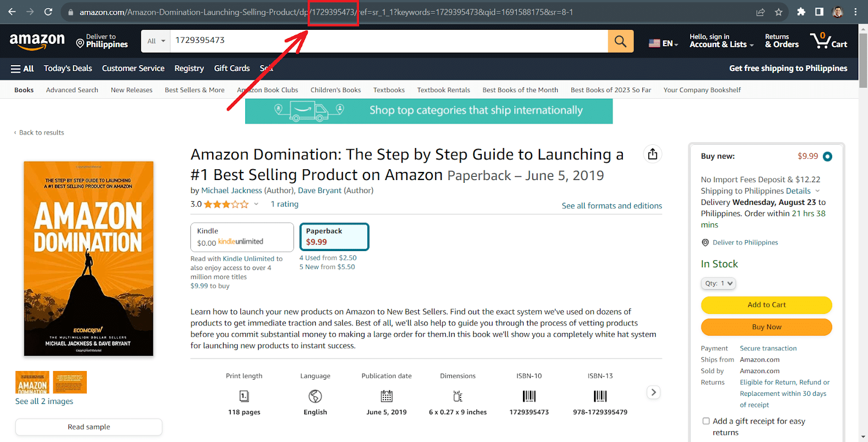The image size is (868, 442).
Task: Select the Paperback format option
Action: (334, 236)
